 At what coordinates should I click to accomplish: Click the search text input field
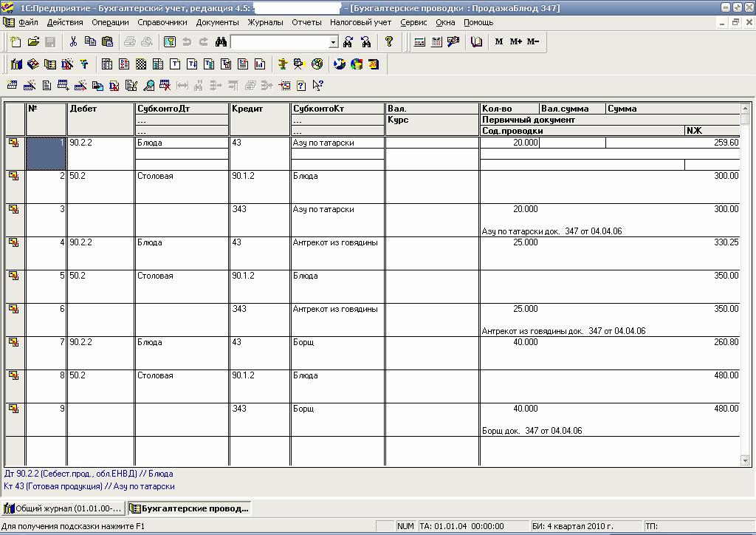pyautogui.click(x=280, y=42)
